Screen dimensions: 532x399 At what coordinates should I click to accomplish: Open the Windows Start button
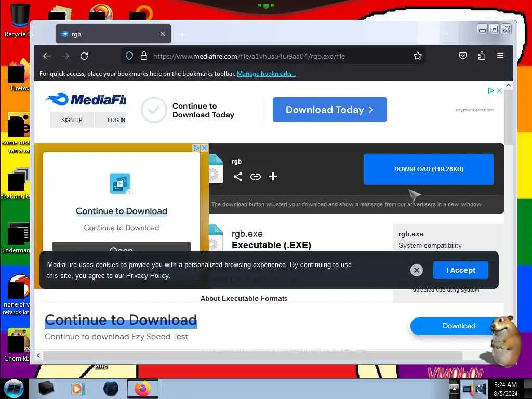point(14,389)
